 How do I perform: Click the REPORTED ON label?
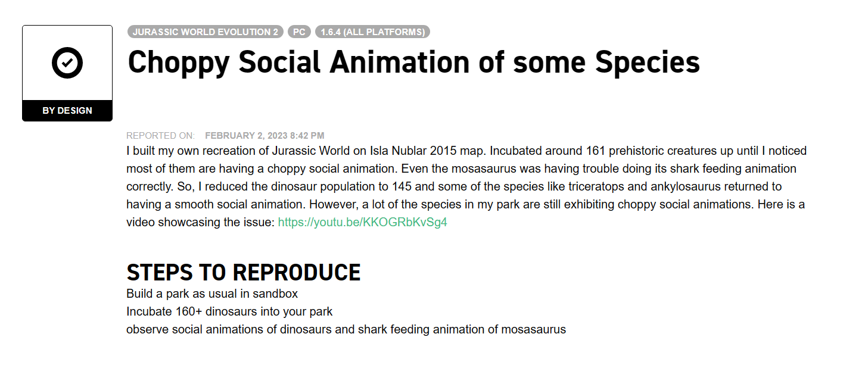[x=160, y=136]
